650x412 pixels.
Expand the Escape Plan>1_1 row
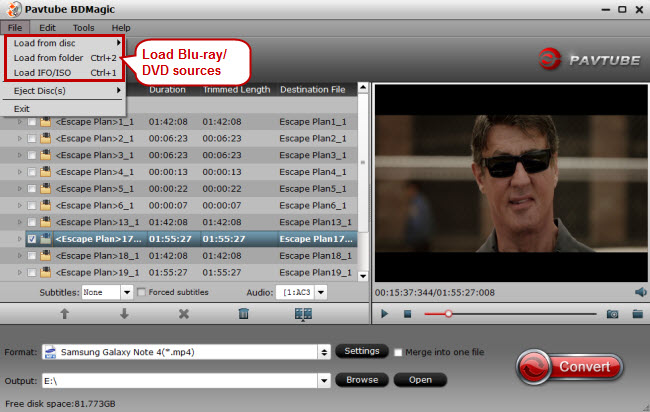[19, 122]
